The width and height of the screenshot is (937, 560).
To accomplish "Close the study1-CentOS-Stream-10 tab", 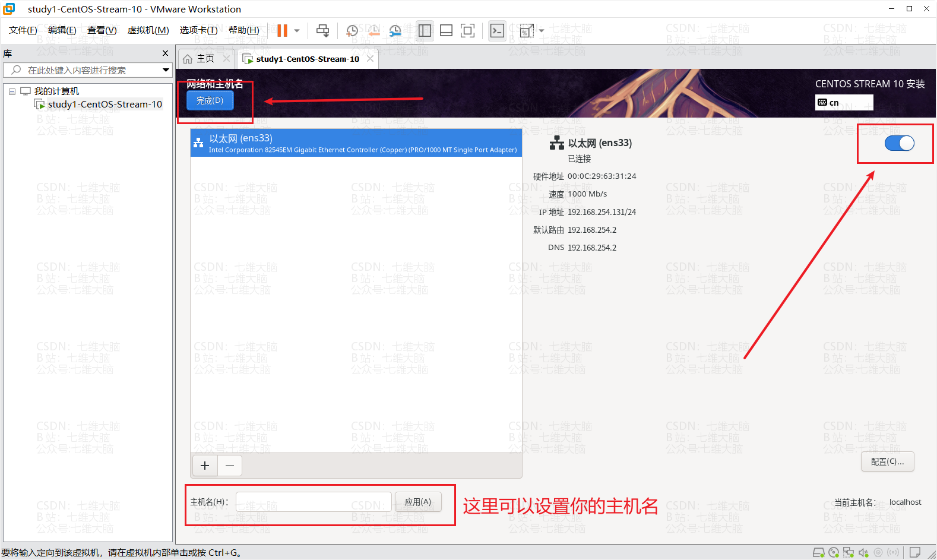I will pyautogui.click(x=370, y=59).
